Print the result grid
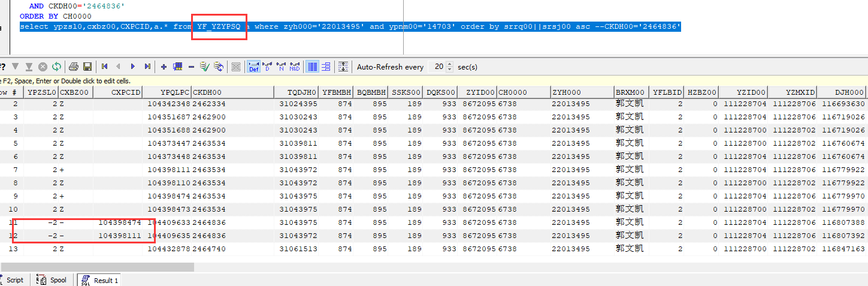The image size is (868, 286). (74, 67)
